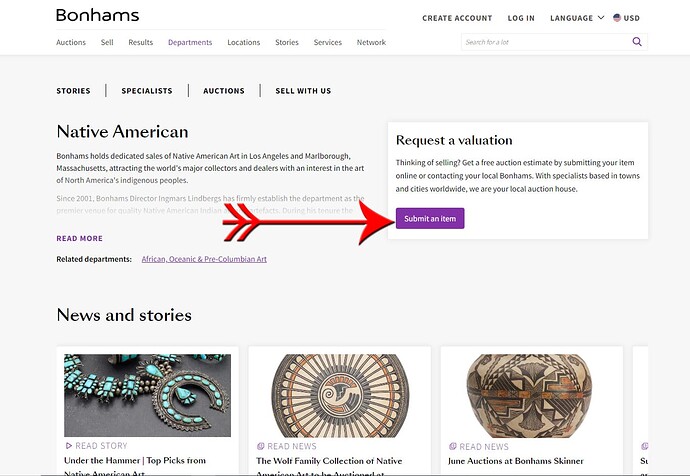Open the Wolf Family Collection plate thumbnail

[x=339, y=395]
